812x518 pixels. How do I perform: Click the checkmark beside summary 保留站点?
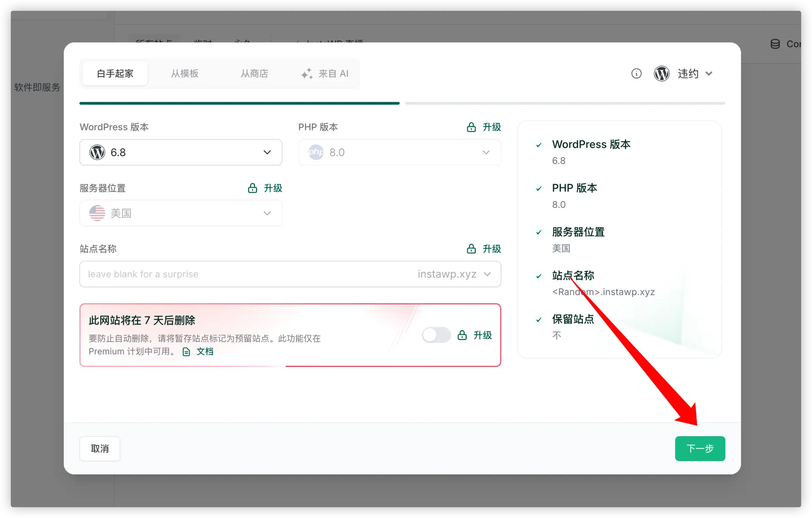539,320
